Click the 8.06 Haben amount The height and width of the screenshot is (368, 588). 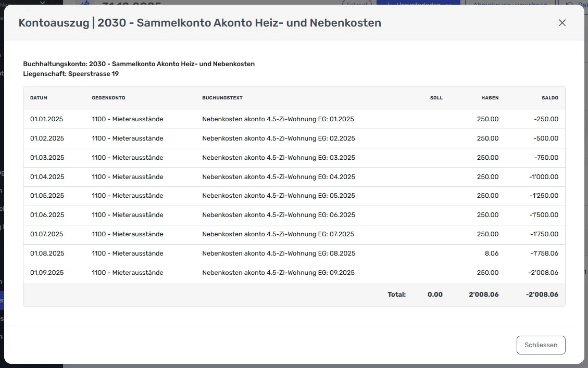pyautogui.click(x=491, y=253)
